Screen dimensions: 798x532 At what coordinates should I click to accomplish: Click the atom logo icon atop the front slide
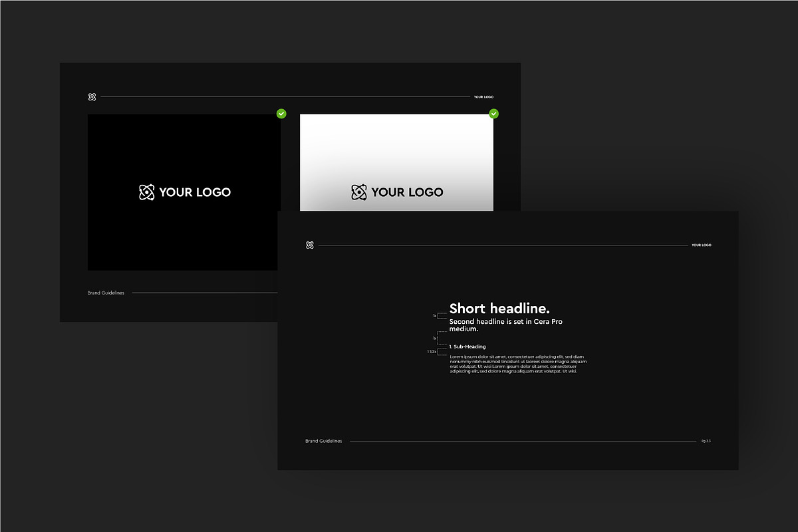click(310, 245)
